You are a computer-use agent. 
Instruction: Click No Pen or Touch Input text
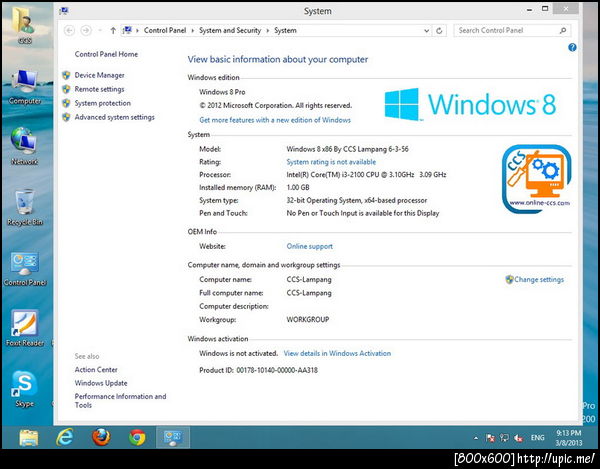coord(363,213)
